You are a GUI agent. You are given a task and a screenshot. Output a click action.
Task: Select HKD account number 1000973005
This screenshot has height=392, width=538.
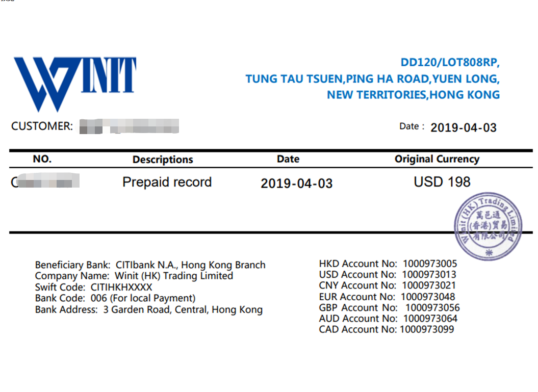[430, 264]
